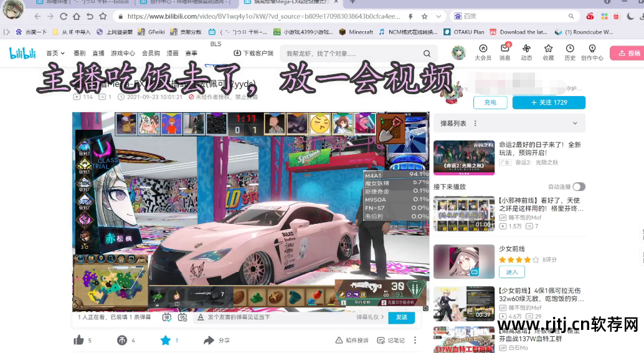Open the 番剧 menu item
644x353 pixels.
79,53
